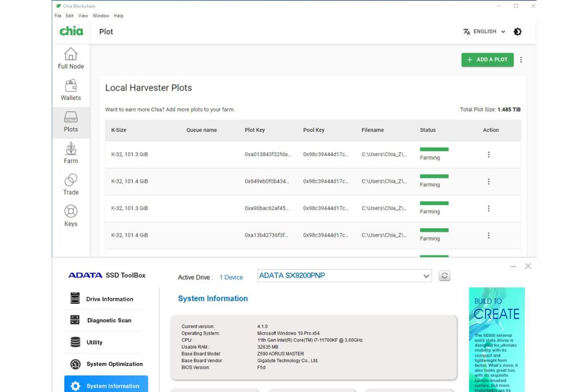Select the Base Board Model Z590 AORUS MASTER
The image size is (588, 392).
[280, 354]
